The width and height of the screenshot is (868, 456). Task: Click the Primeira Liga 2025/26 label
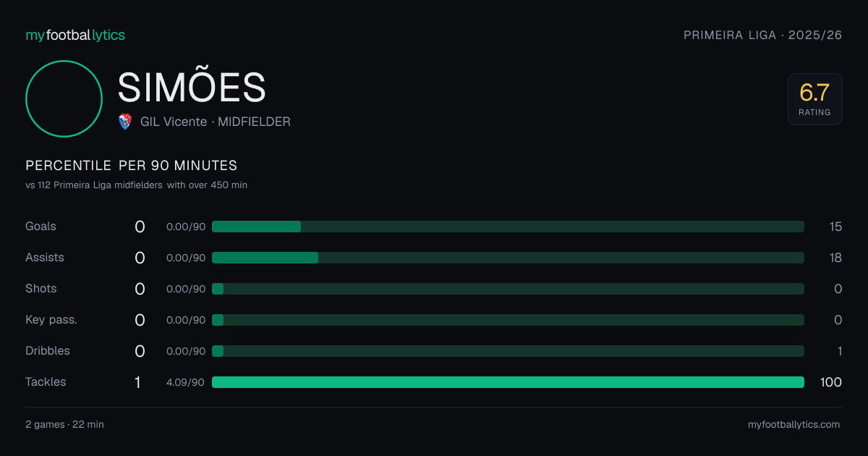tap(763, 35)
